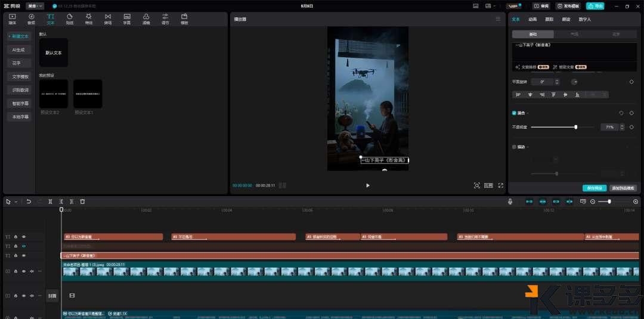This screenshot has height=319, width=644.
Task: Toggle the 混合 blend checkbox
Action: (514, 113)
